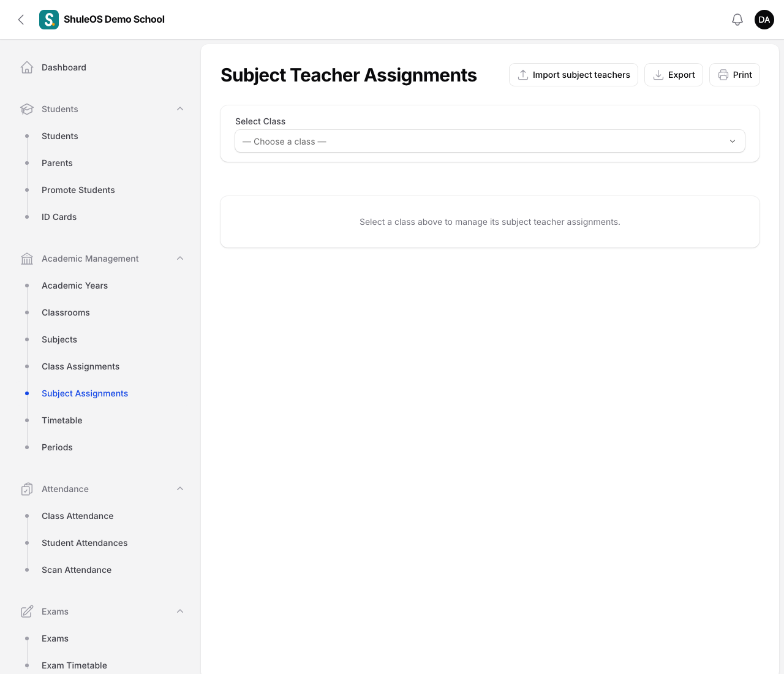This screenshot has width=784, height=674.
Task: Open the Exams sub-item page
Action: coord(55,638)
